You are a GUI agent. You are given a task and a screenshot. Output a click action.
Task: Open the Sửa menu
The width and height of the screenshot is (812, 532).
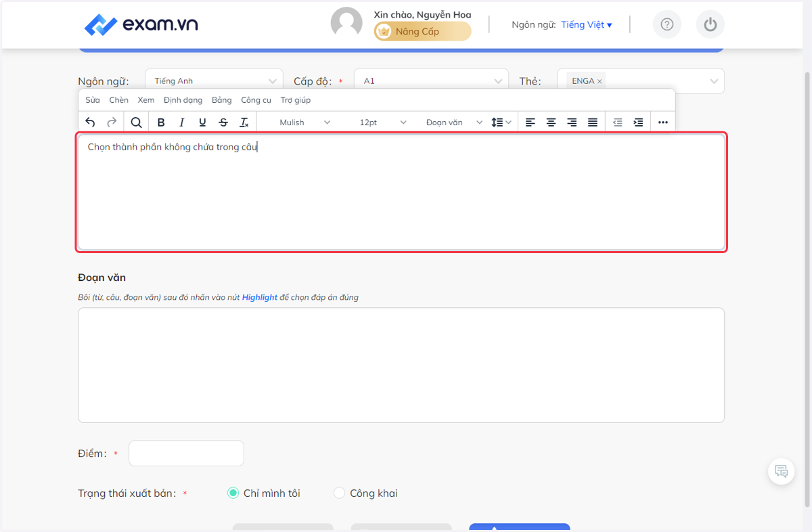pos(93,100)
